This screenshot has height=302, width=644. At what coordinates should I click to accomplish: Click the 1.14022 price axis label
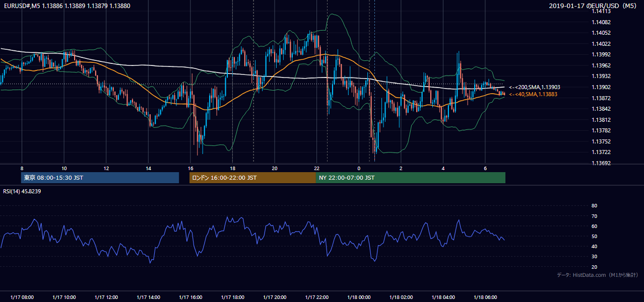[601, 44]
